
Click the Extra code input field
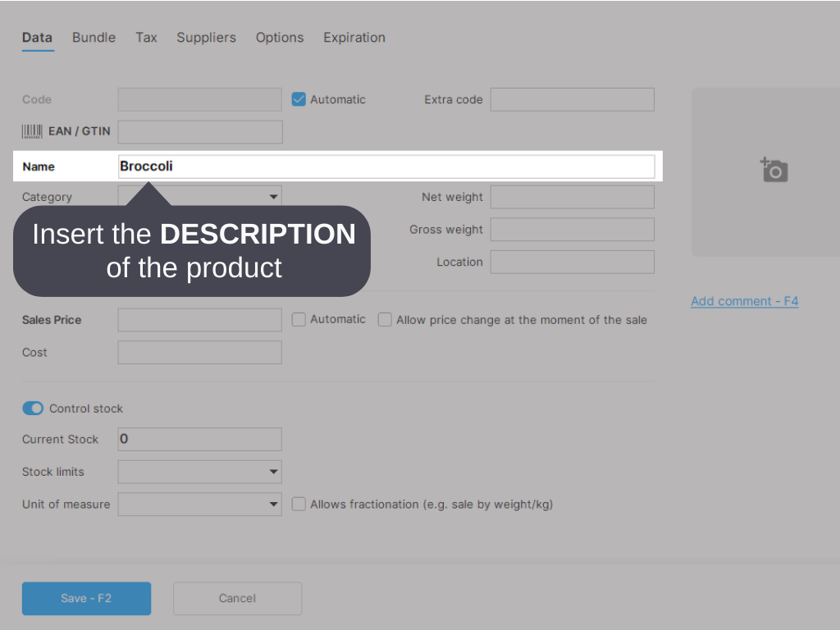572,99
